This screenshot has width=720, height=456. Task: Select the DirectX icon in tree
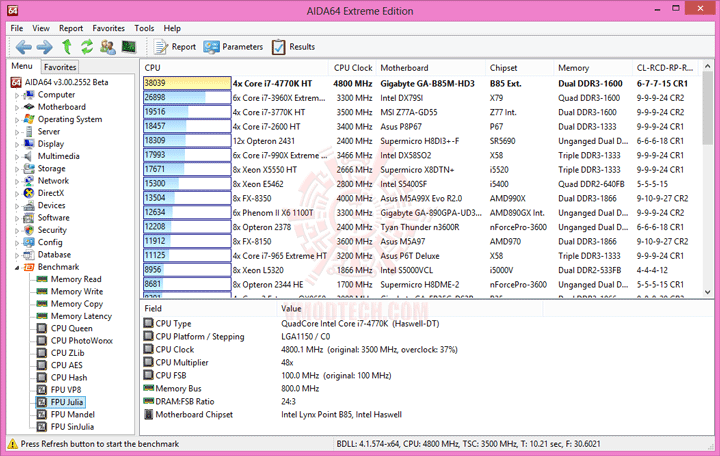[29, 193]
